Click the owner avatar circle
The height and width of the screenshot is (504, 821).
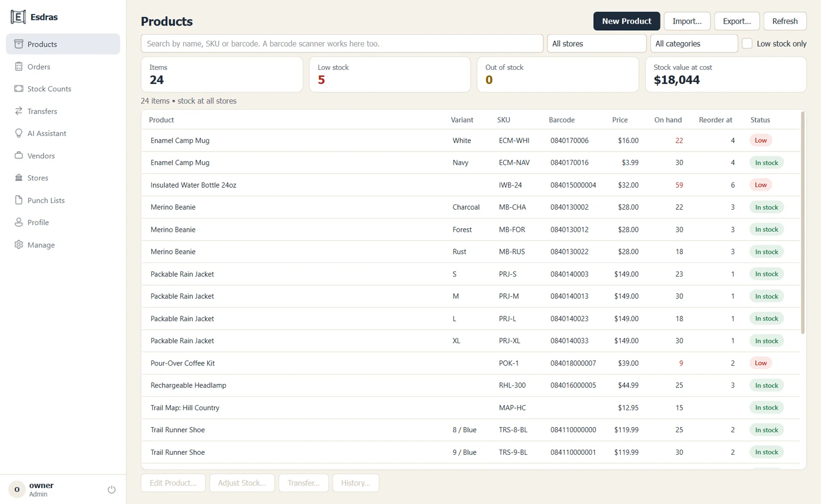click(17, 490)
